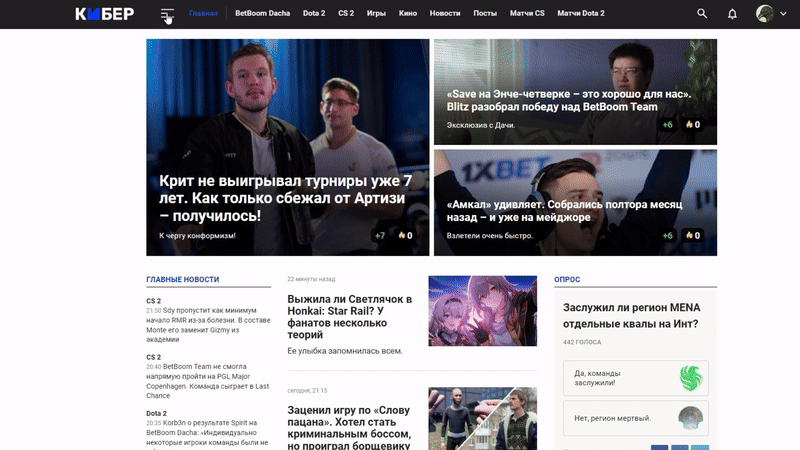The height and width of the screenshot is (450, 800).
Task: Open the Матчи Dota 2 menu item
Action: coord(581,13)
